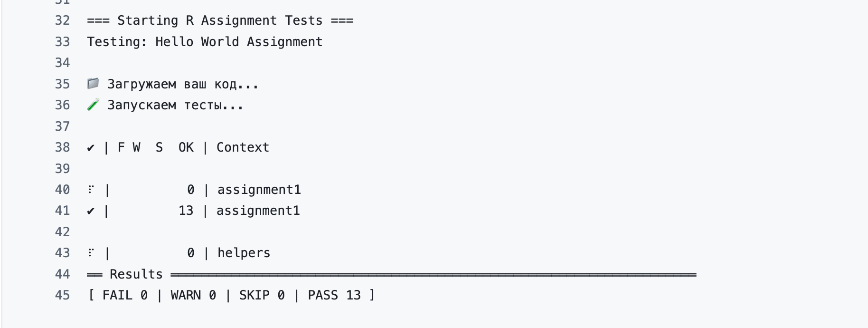Click the "helpers" context name
This screenshot has height=328, width=868.
244,253
